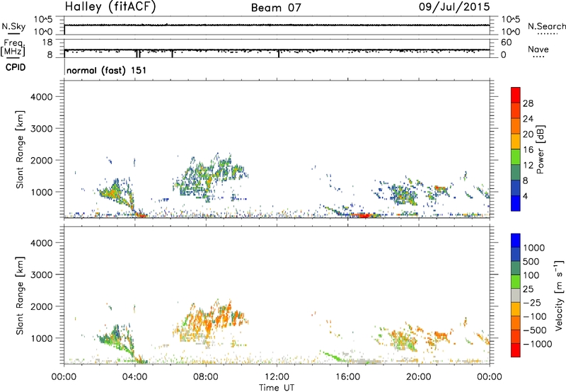The image size is (566, 392).
Task: Click the '28' power colorbar value
Action: 528,103
